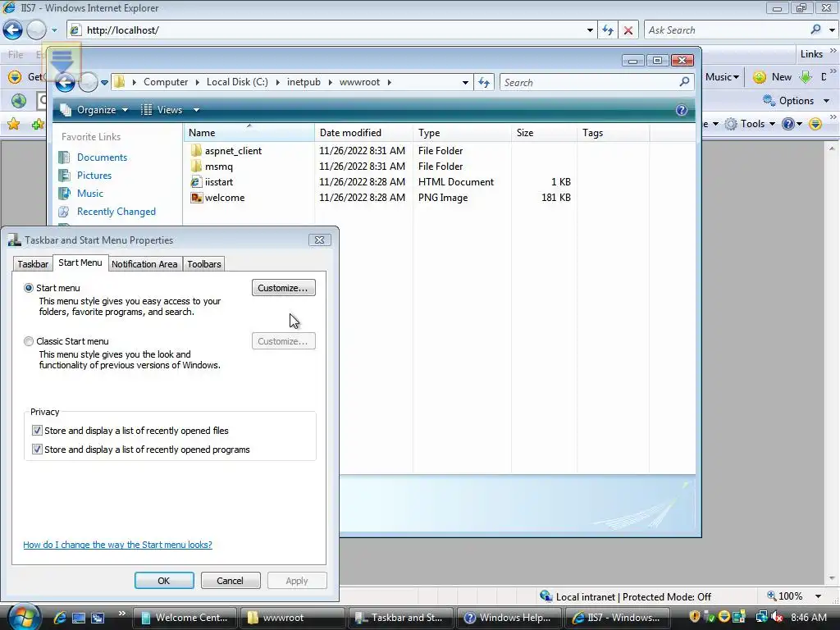Open the Views dropdown arrow
The image size is (840, 630).
[x=196, y=110]
